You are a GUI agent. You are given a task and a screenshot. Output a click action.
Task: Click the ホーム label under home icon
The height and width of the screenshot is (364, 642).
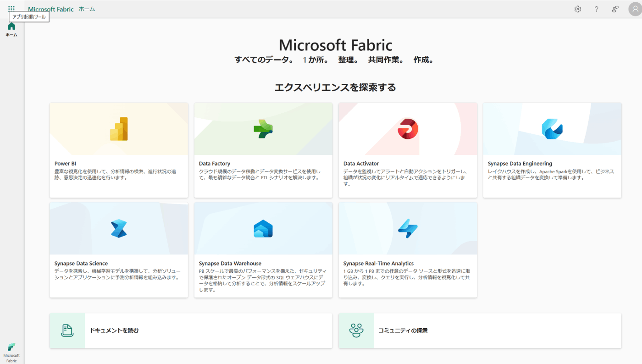point(11,35)
